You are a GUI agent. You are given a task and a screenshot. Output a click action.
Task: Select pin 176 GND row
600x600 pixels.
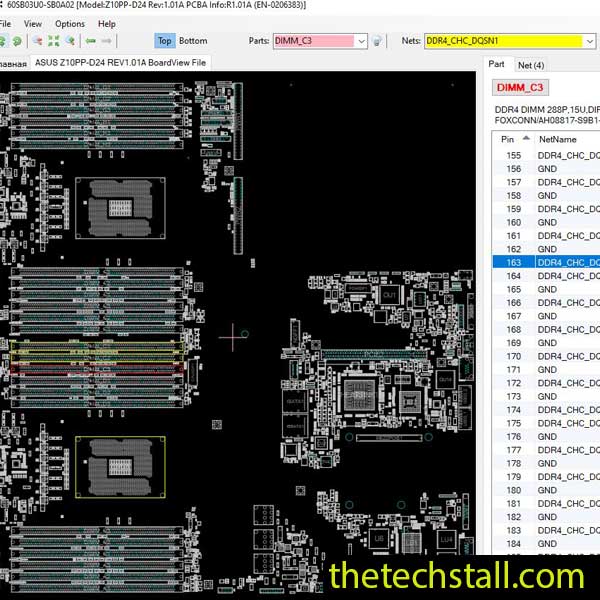click(x=546, y=437)
